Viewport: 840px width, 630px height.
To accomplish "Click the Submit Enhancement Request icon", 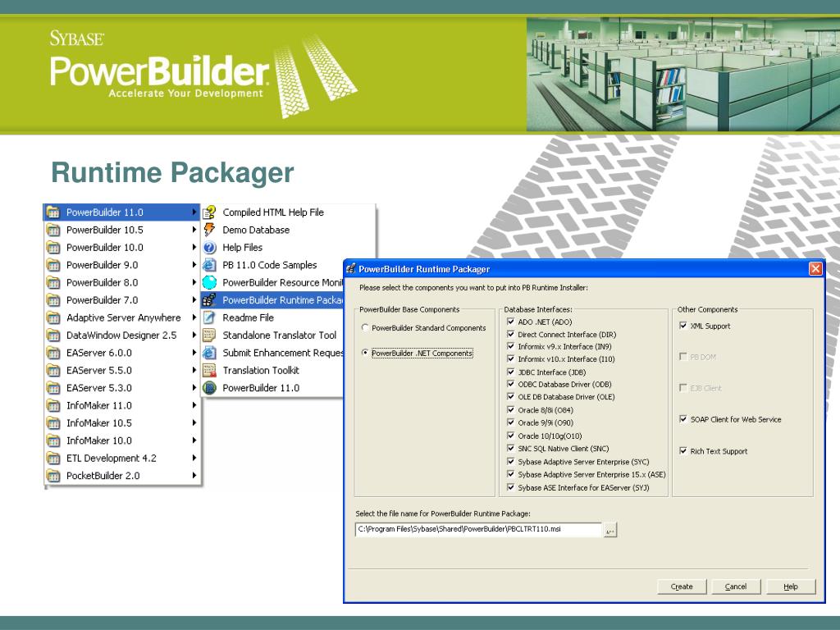I will coord(209,353).
